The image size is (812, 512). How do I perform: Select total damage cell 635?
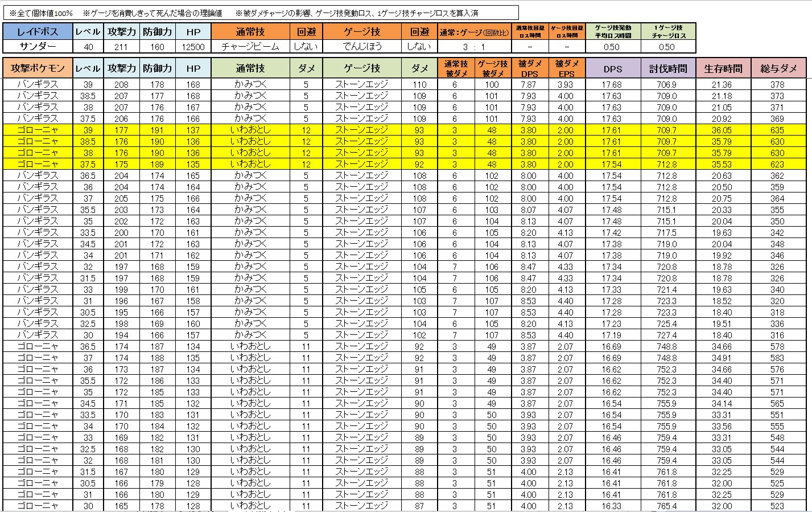coord(777,130)
